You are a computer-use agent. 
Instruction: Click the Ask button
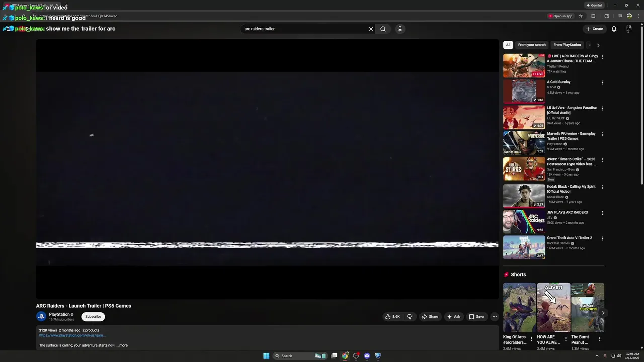coord(453,317)
